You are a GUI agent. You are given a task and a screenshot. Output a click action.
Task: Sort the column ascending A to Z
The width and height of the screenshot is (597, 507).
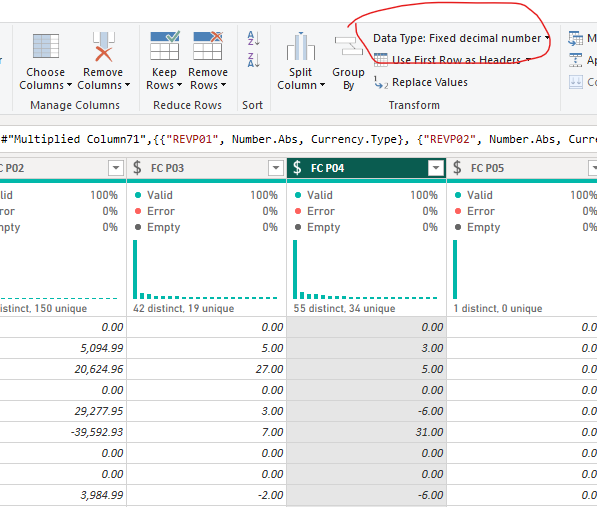click(x=254, y=38)
